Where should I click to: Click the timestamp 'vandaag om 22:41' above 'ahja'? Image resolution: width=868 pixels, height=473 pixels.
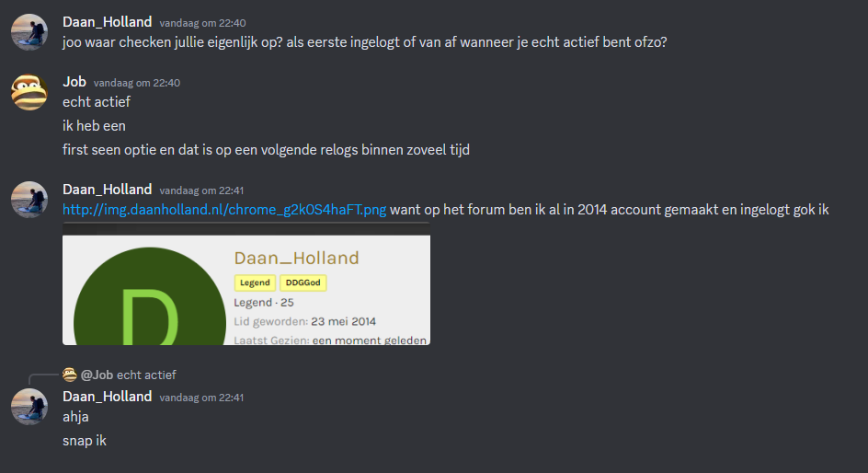(201, 398)
